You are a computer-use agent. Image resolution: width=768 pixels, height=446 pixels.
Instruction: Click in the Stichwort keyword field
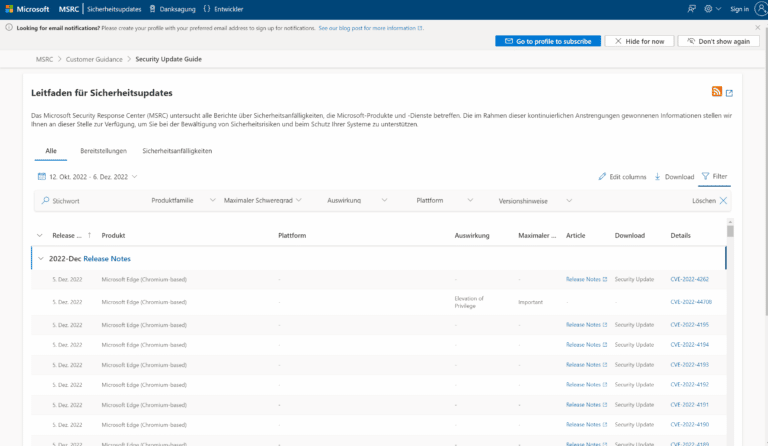pos(88,201)
